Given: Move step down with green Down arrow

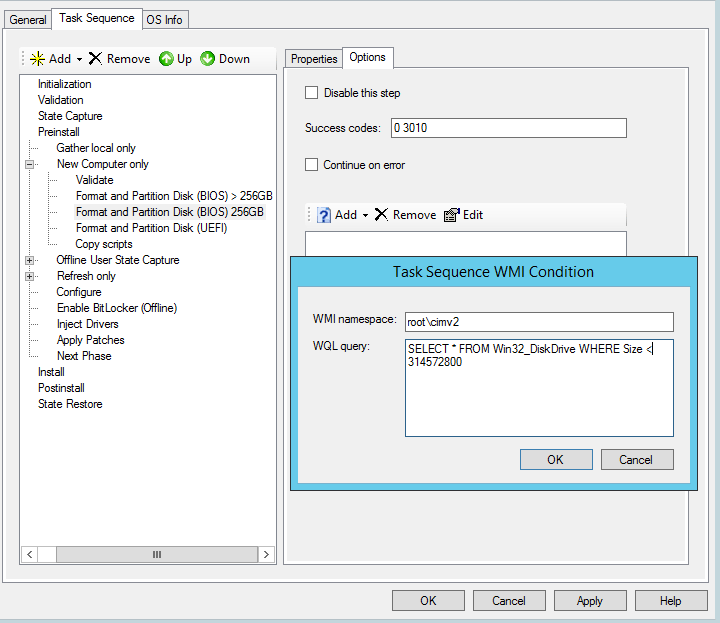Looking at the screenshot, I should (x=207, y=59).
